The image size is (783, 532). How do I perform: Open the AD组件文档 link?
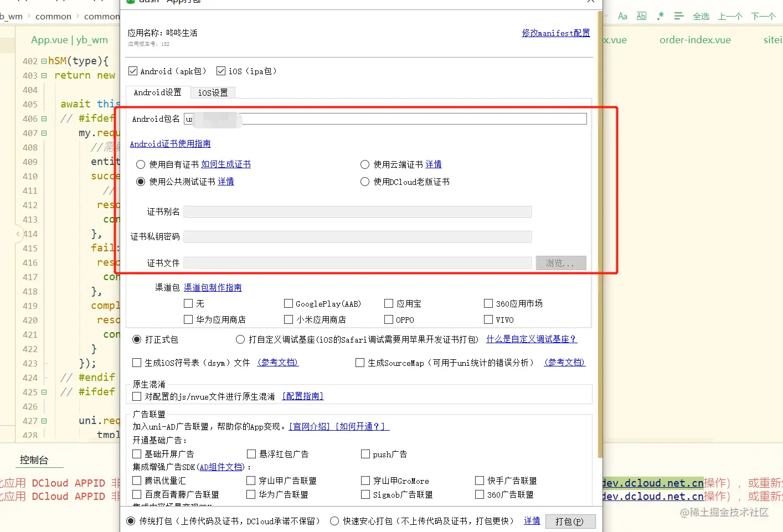[x=221, y=467]
